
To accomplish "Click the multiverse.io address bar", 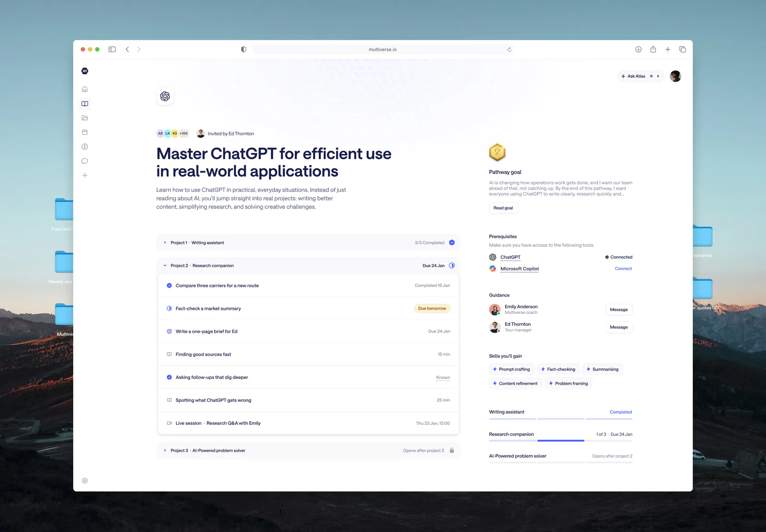I will point(383,49).
